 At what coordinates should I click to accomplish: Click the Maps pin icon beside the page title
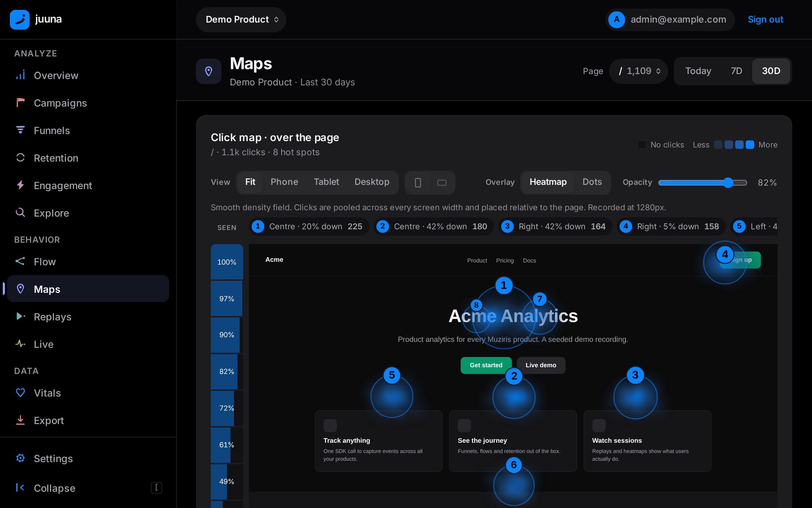pos(209,71)
